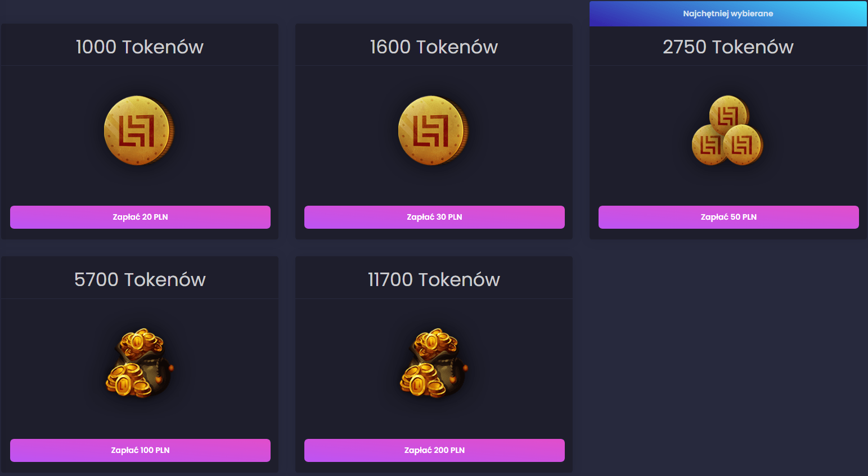Click the gold coin in 1600 Tokenów card

pyautogui.click(x=433, y=130)
